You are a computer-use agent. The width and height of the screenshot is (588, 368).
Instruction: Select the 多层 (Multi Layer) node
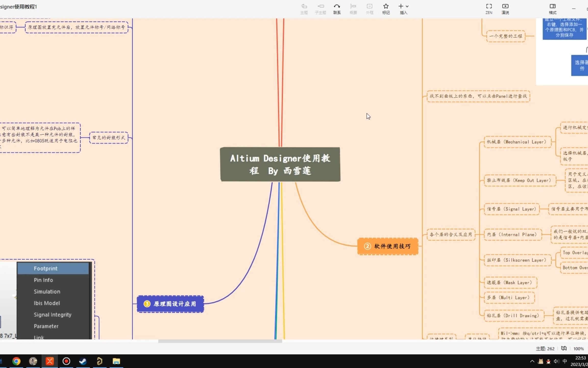[509, 298]
